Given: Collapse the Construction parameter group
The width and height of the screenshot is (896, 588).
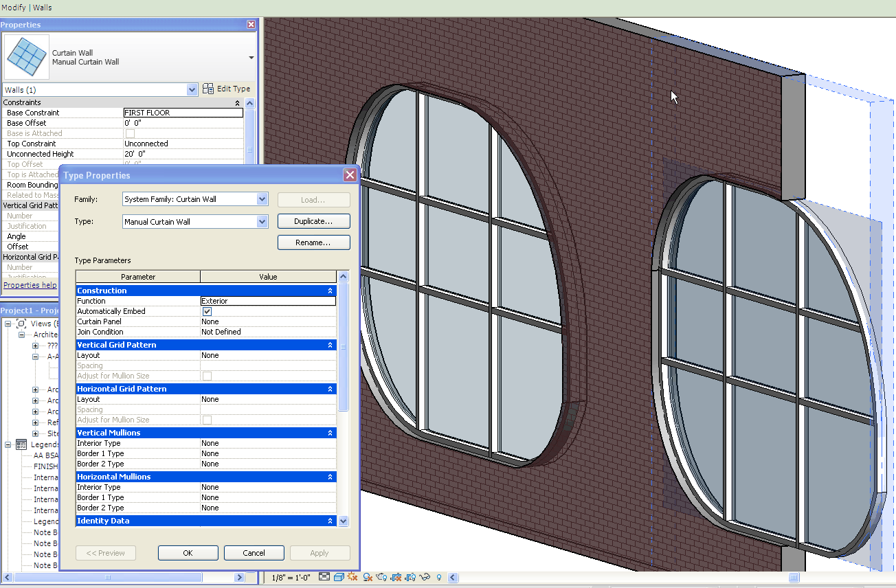Looking at the screenshot, I should click(x=331, y=291).
